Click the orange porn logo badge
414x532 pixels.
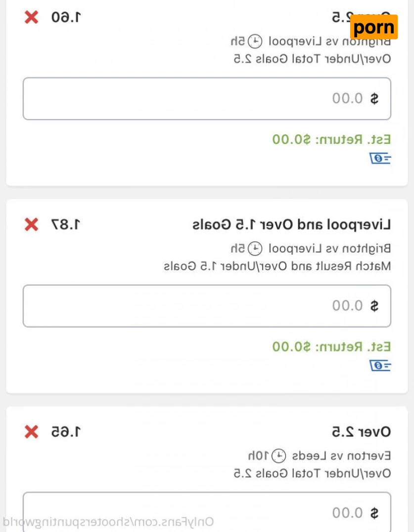(373, 27)
